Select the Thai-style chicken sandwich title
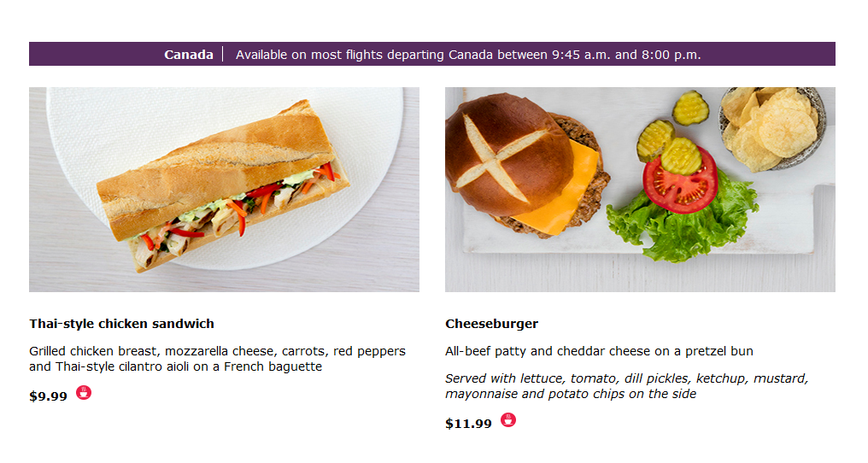Image resolution: width=868 pixels, height=463 pixels. click(x=122, y=324)
